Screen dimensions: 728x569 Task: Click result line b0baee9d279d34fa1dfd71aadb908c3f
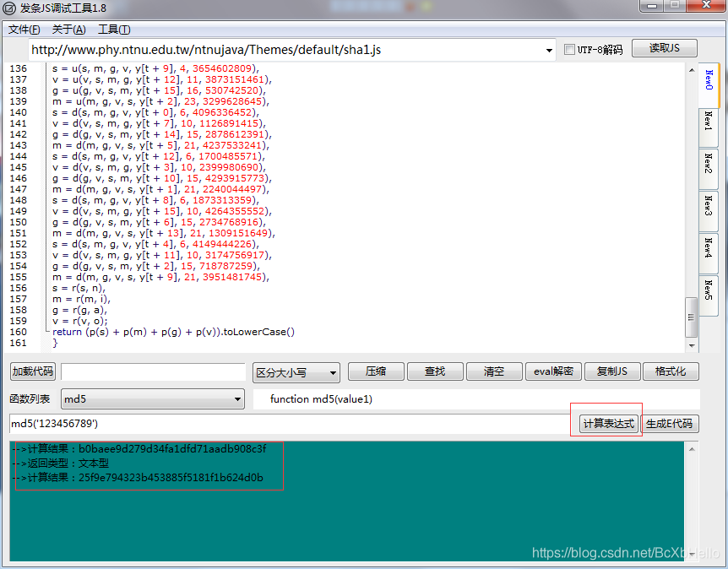[139, 449]
